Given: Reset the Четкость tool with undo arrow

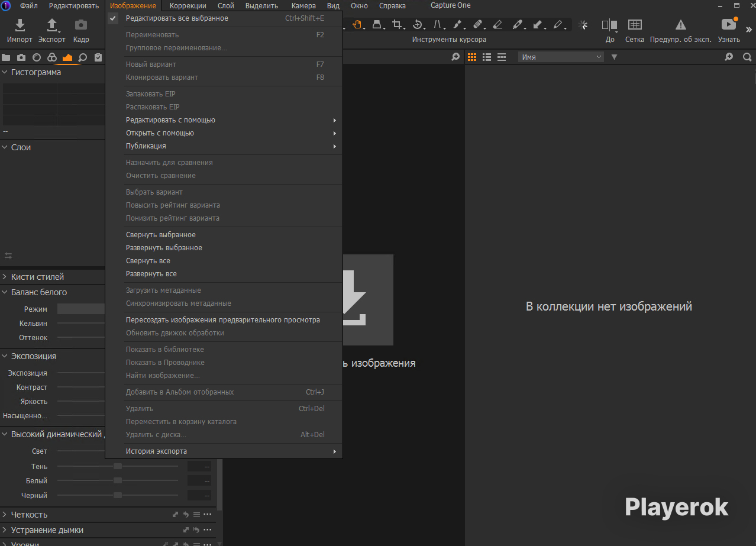Looking at the screenshot, I should click(x=186, y=515).
